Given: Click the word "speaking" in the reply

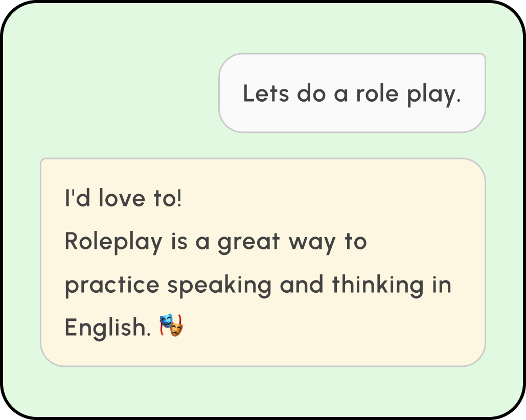Looking at the screenshot, I should pyautogui.click(x=219, y=285).
